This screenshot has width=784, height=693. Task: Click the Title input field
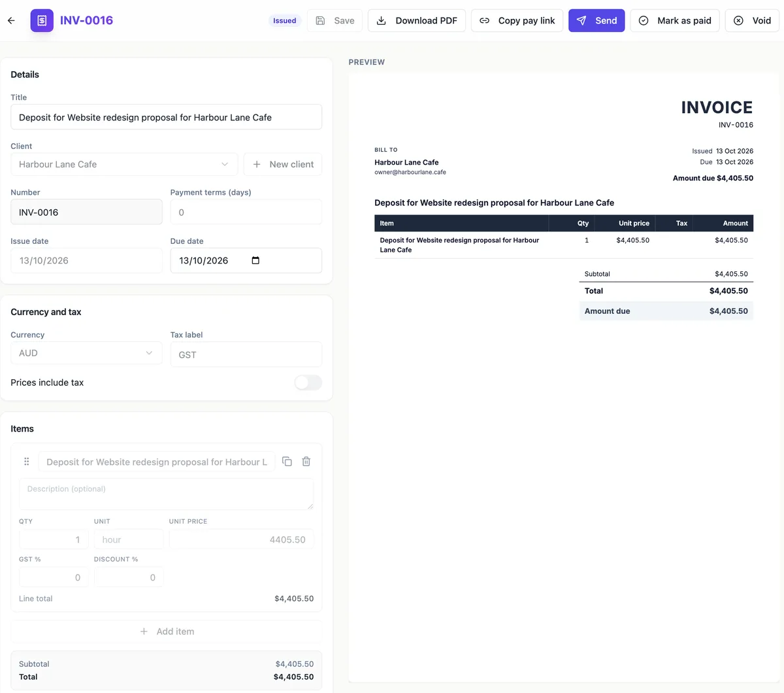167,117
